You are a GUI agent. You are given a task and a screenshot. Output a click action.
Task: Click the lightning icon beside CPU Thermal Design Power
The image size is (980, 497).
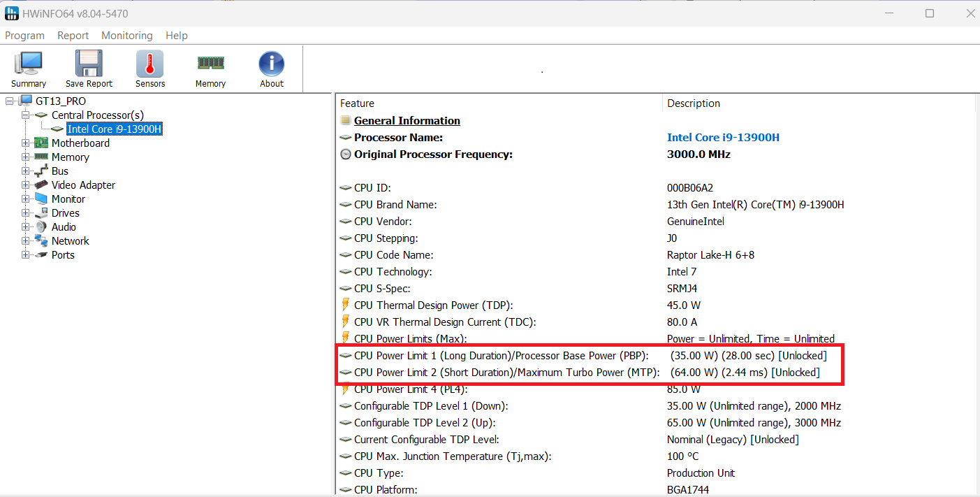(345, 305)
